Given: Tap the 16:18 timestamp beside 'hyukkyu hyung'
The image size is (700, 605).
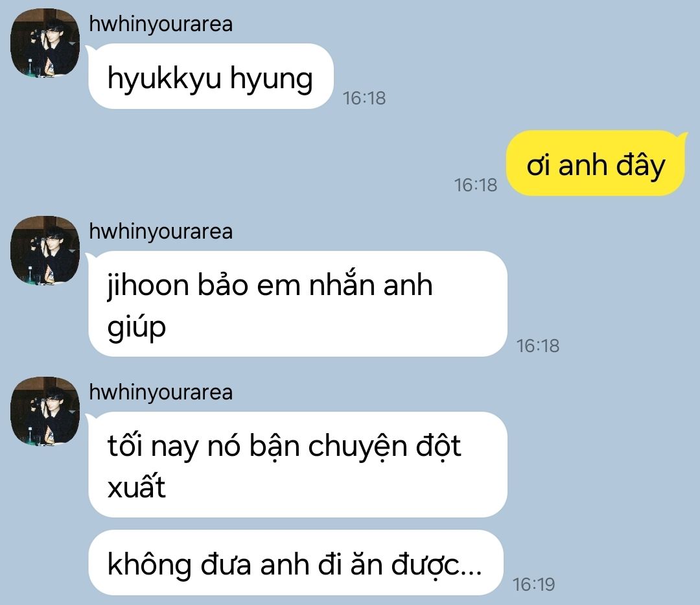Looking at the screenshot, I should click(364, 98).
